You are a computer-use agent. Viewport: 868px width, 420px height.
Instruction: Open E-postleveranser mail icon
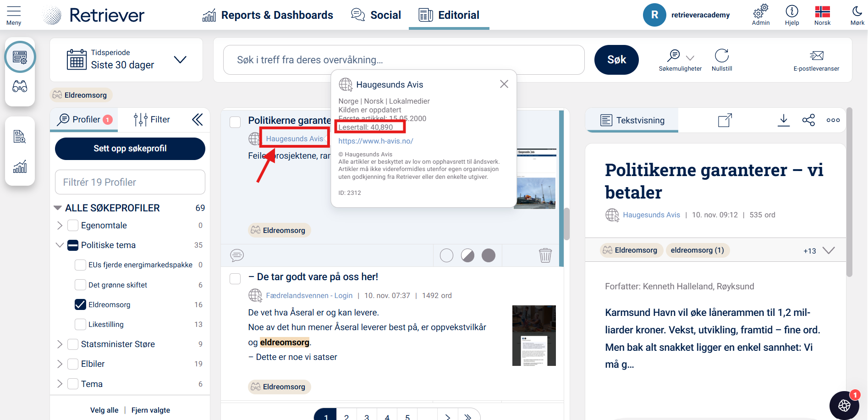816,60
